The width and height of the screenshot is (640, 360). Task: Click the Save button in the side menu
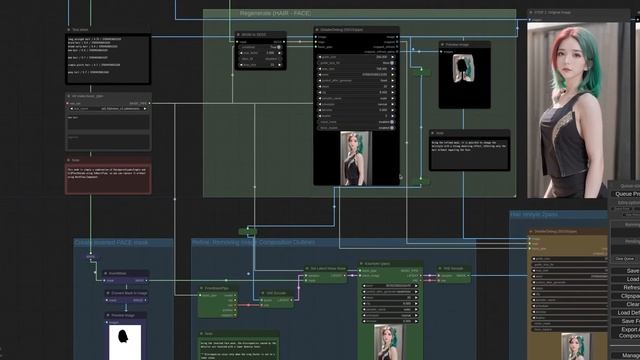pos(626,271)
